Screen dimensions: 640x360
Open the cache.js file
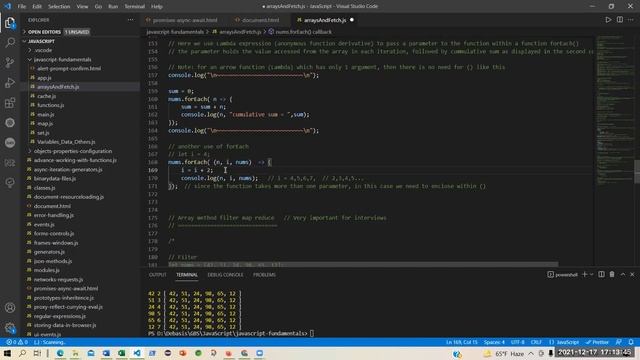47,96
